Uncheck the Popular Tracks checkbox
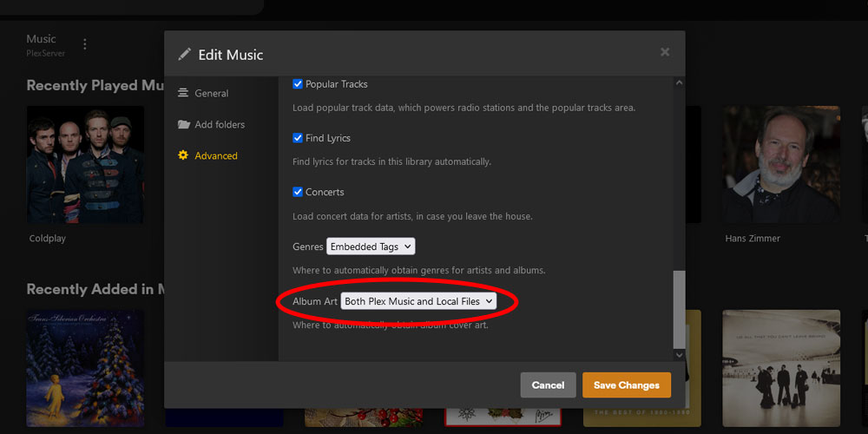 click(297, 84)
